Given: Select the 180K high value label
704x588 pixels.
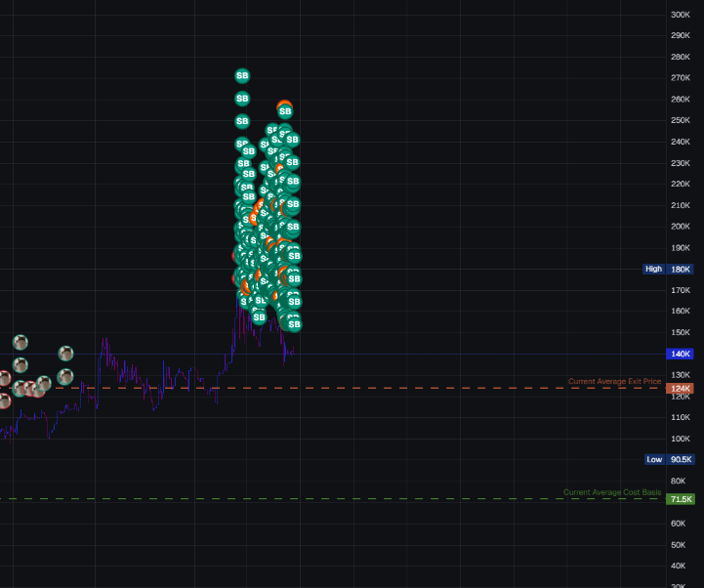Looking at the screenshot, I should click(680, 269).
